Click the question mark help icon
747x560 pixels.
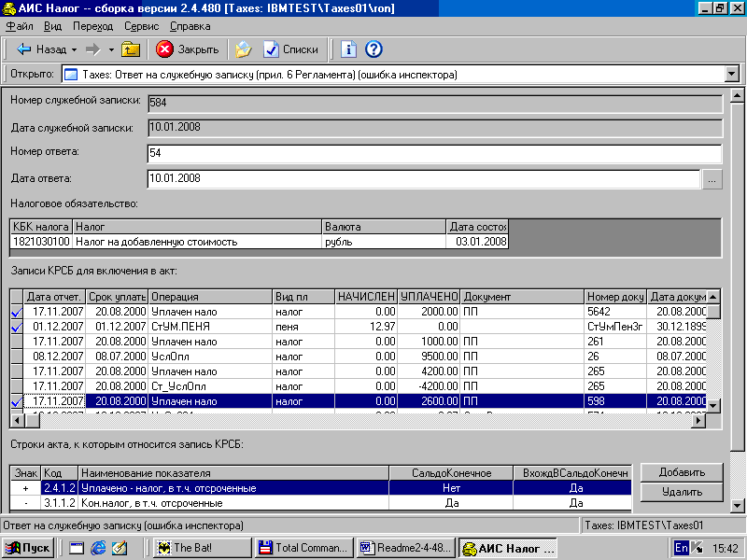coord(373,49)
